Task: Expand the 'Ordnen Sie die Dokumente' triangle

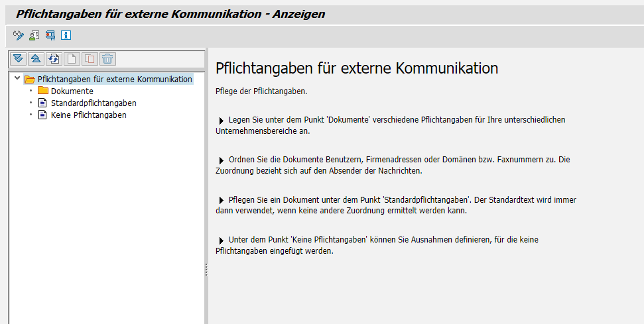Action: click(x=221, y=160)
